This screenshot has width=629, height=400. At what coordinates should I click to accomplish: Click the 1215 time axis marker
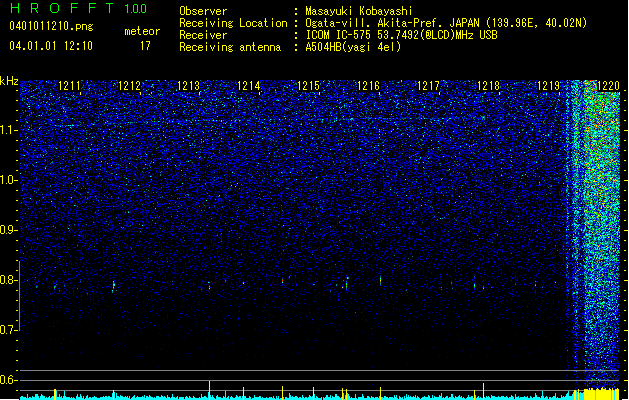click(308, 86)
